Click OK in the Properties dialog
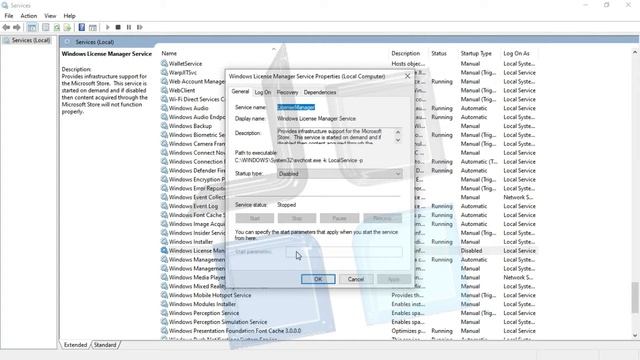Image resolution: width=640 pixels, height=360 pixels. tap(318, 279)
